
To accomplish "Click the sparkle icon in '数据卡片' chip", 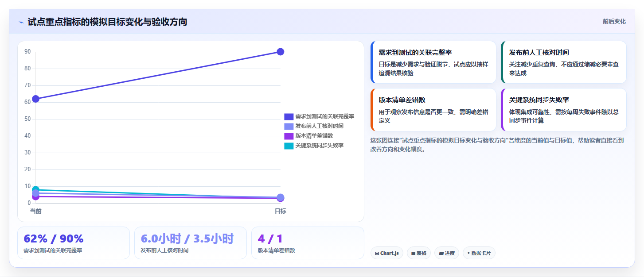I will point(468,253).
